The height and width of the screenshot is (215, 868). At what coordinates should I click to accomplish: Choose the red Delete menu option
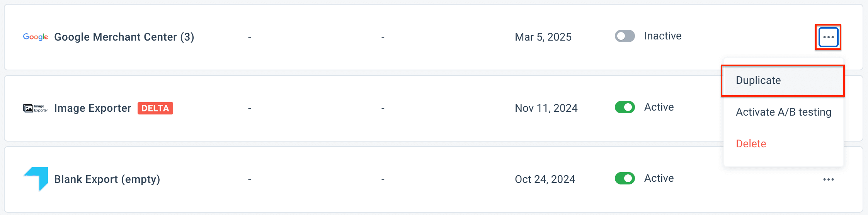pos(751,144)
